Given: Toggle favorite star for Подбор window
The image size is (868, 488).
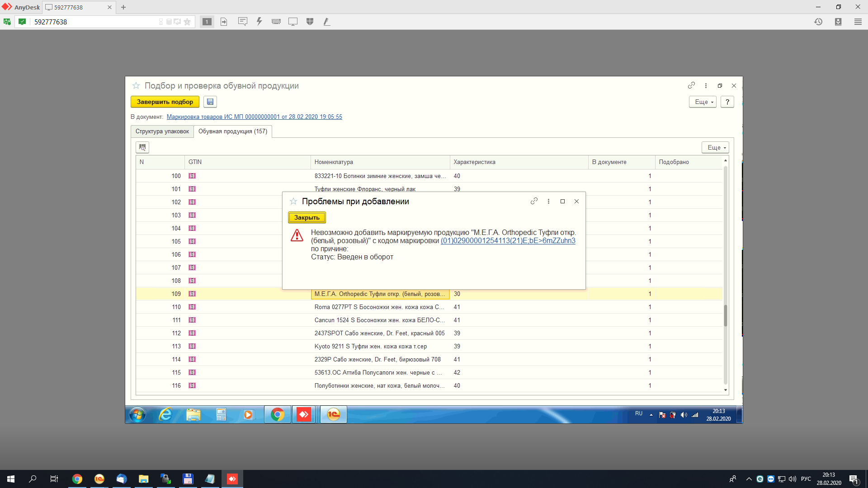Looking at the screenshot, I should [136, 85].
